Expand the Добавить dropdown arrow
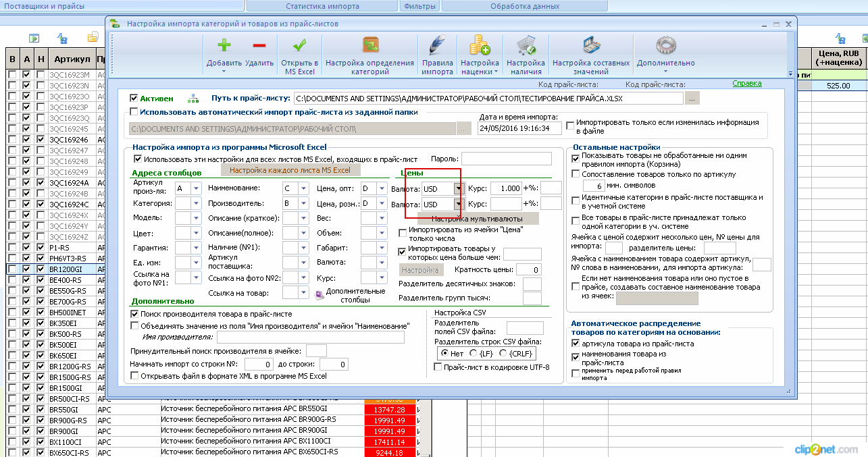The width and height of the screenshot is (868, 457). [x=224, y=71]
